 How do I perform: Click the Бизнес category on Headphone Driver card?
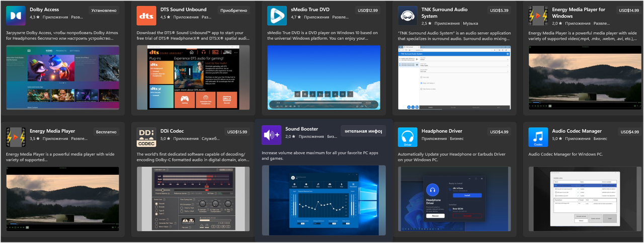click(x=457, y=138)
